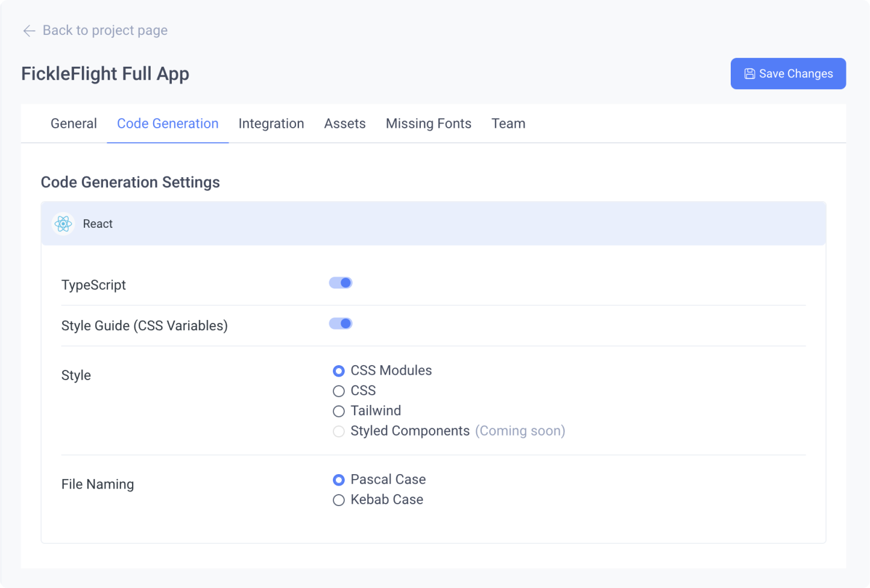This screenshot has width=870, height=588.
Task: Switch to the Integration tab
Action: tap(271, 124)
